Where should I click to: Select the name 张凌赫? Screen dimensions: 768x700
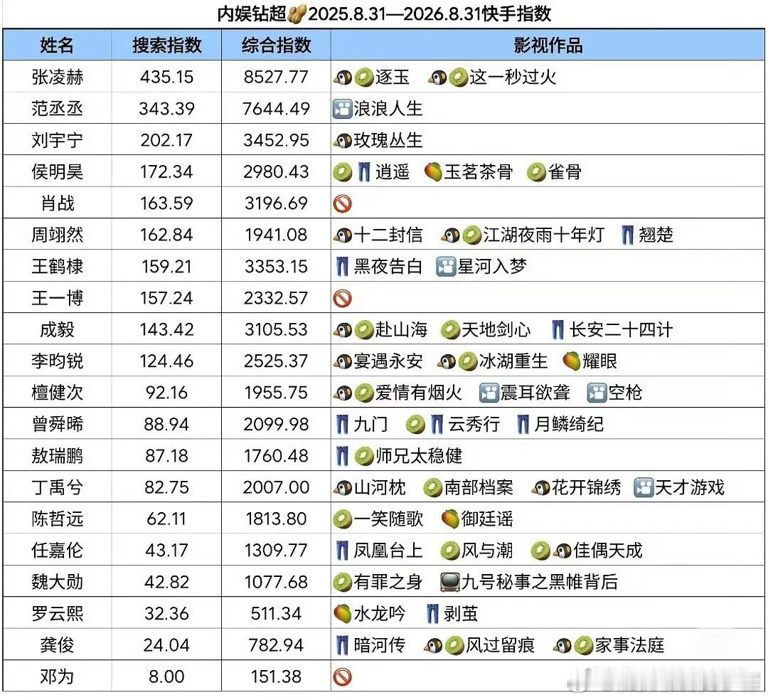pyautogui.click(x=58, y=77)
